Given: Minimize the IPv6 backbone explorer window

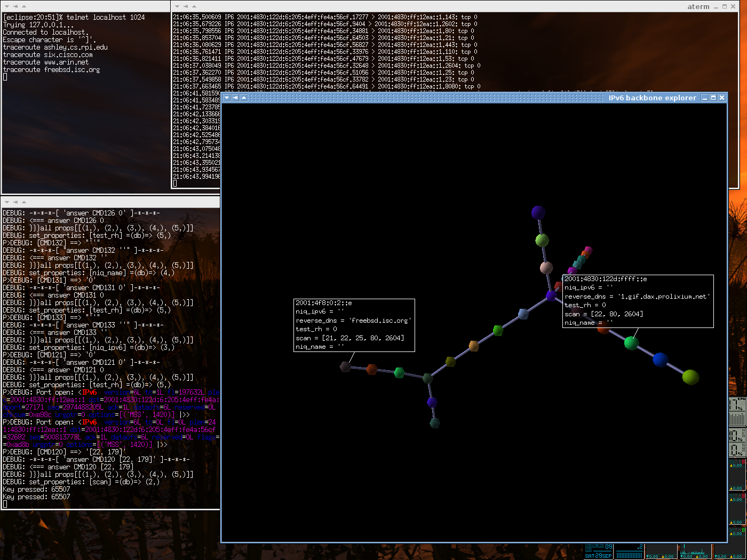Looking at the screenshot, I should (705, 98).
